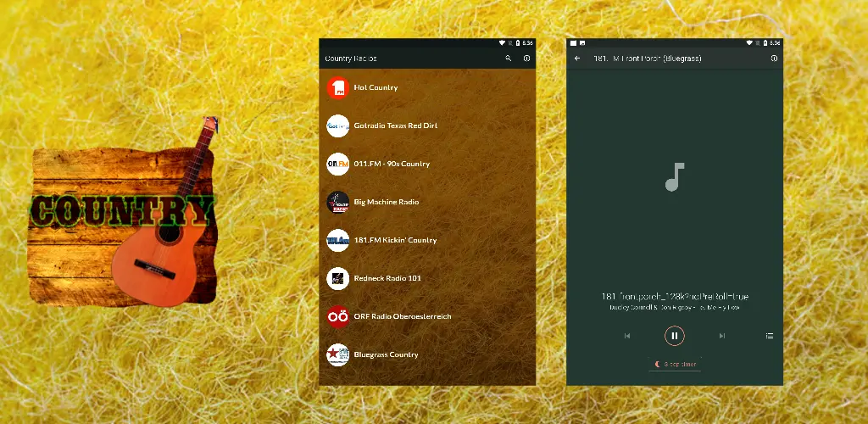Image resolution: width=868 pixels, height=424 pixels.
Task: Tap the Country Radios title
Action: coord(351,59)
